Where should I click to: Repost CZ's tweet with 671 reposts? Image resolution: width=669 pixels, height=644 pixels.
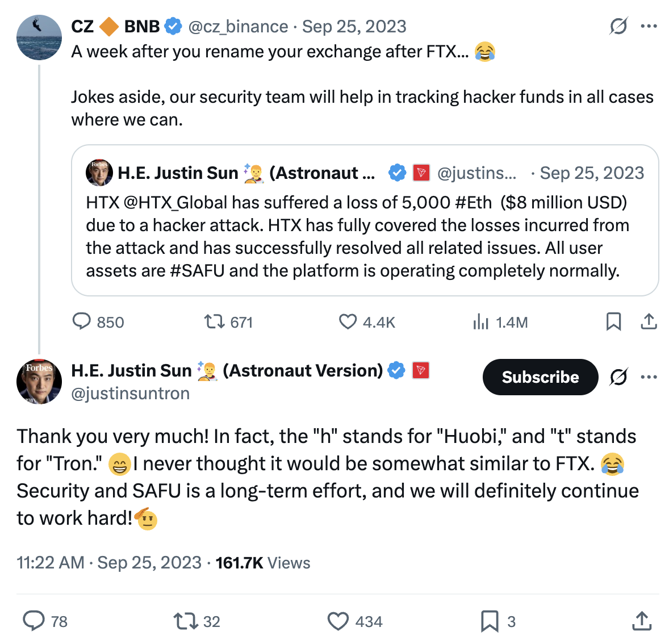tap(215, 322)
